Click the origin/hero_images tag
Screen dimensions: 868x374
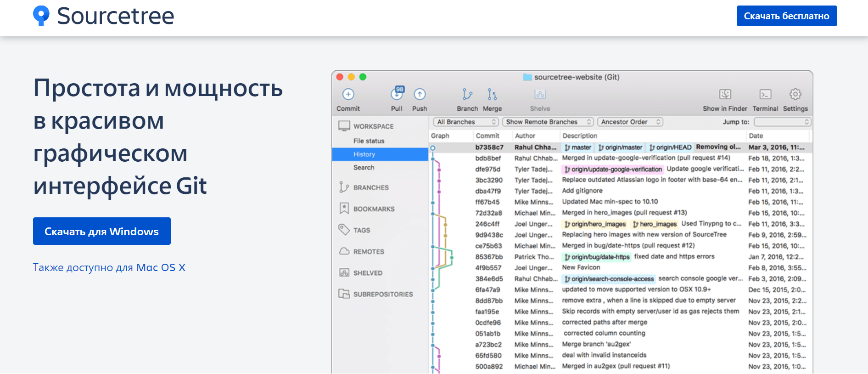coord(595,224)
